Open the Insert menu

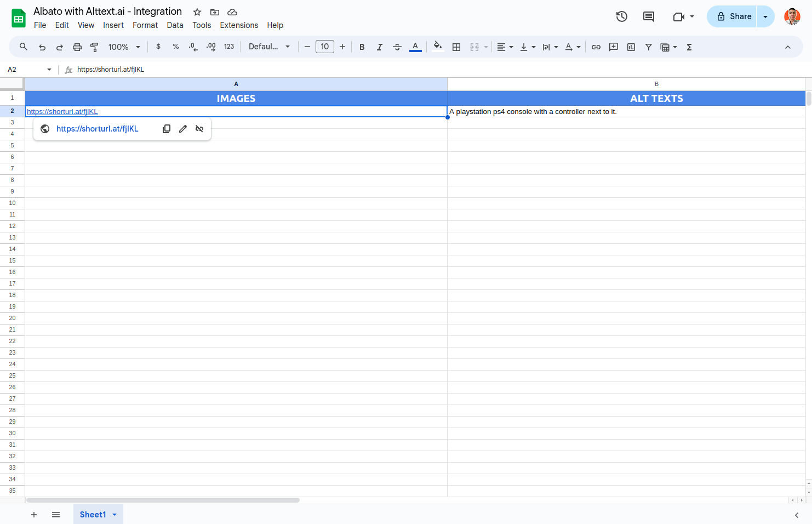click(113, 25)
